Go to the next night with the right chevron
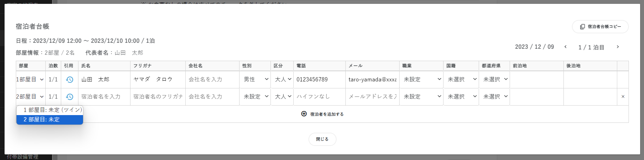Image resolution: width=644 pixels, height=160 pixels. pyautogui.click(x=618, y=47)
